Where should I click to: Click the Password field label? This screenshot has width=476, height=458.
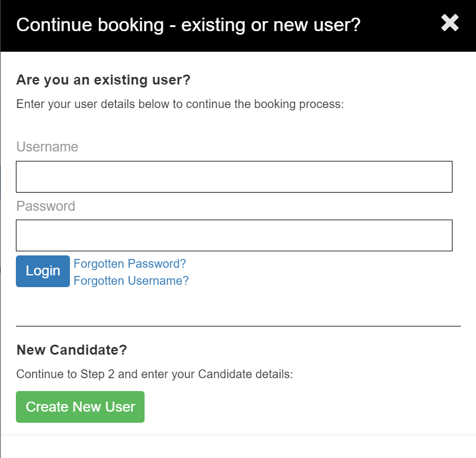point(46,206)
